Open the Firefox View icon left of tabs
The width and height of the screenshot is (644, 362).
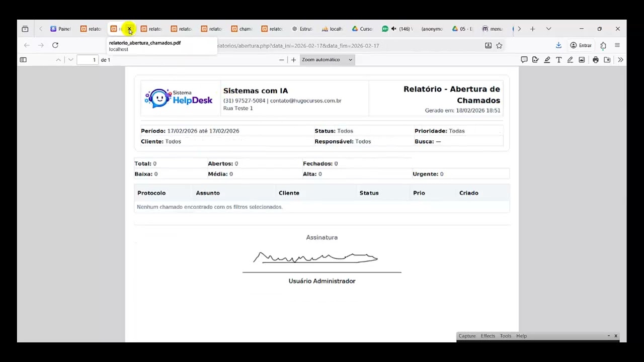(x=25, y=29)
